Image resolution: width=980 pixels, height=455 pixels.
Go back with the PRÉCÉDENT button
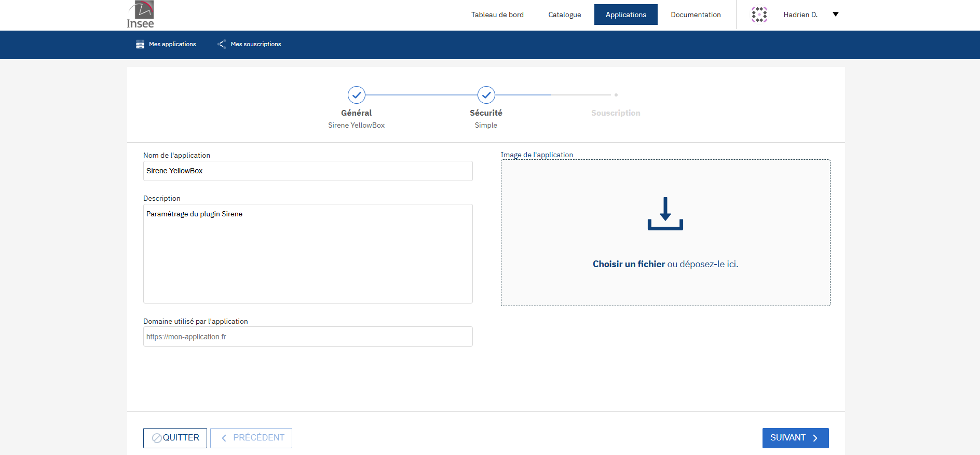pyautogui.click(x=251, y=438)
